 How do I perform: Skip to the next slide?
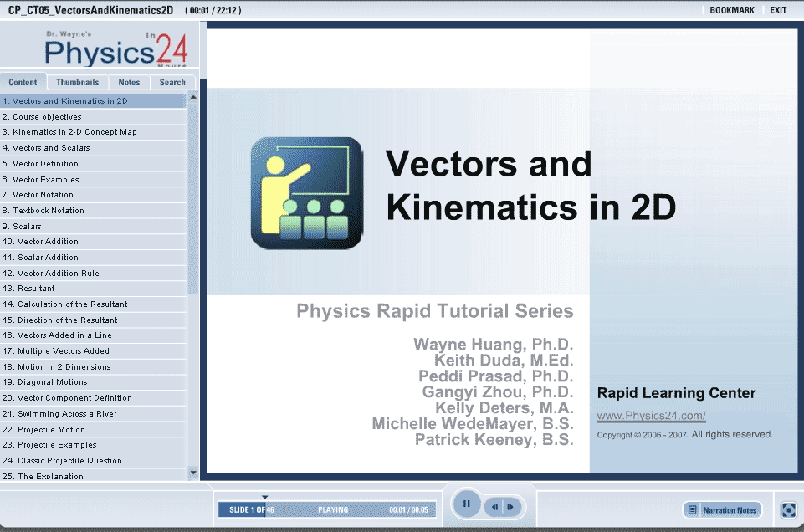[510, 507]
